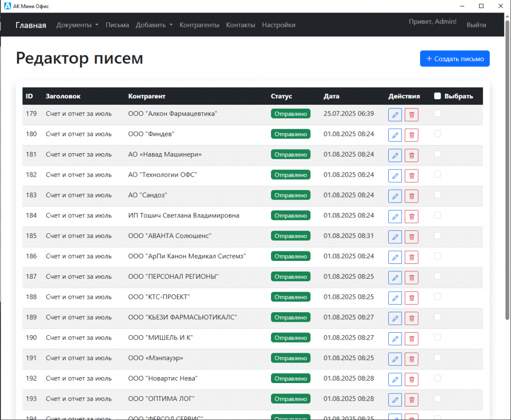Screen dimensions: 511x420
Task: Click the Отправлено badge for letter 184
Action: 290,215
